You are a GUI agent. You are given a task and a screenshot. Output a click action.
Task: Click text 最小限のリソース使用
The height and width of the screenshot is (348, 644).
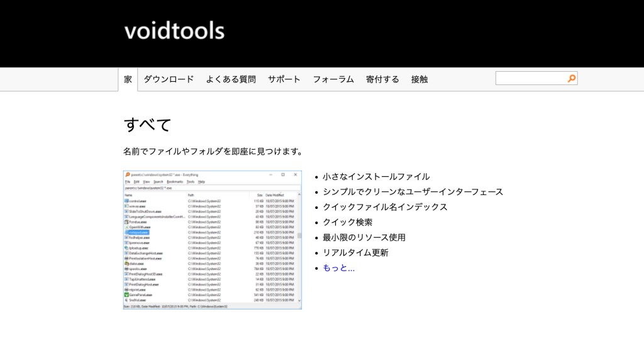364,237
